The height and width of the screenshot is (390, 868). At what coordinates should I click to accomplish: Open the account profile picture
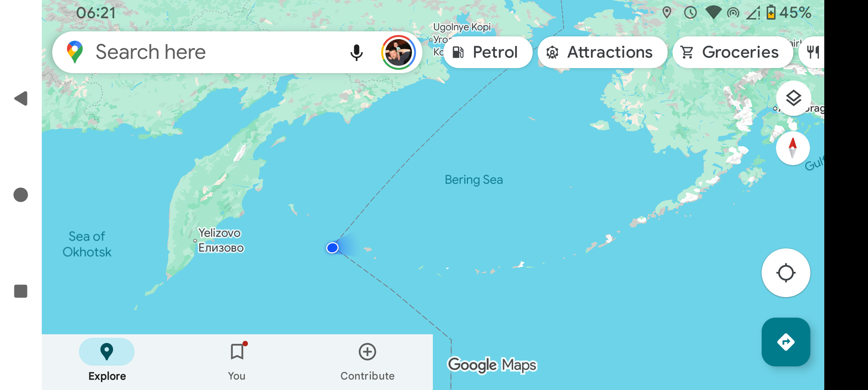(x=398, y=52)
